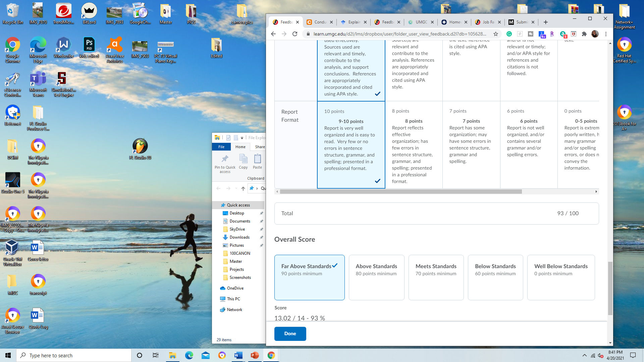Viewport: 644px width, 362px height.
Task: Select the Oracle VM VirtualBox desktop icon
Action: pyautogui.click(x=12, y=253)
